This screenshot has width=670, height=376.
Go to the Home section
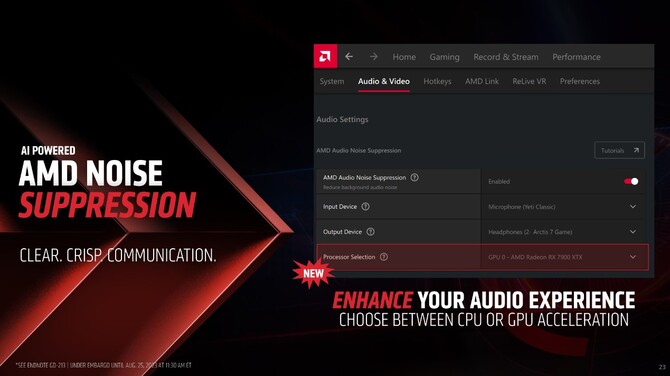[x=404, y=57]
